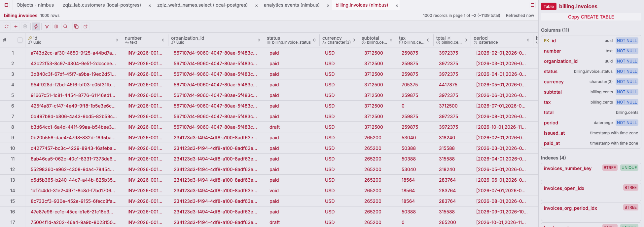Viewport: 644px width, 227px height.
Task: Switch to Objects - nimbus tab
Action: [x=35, y=5]
